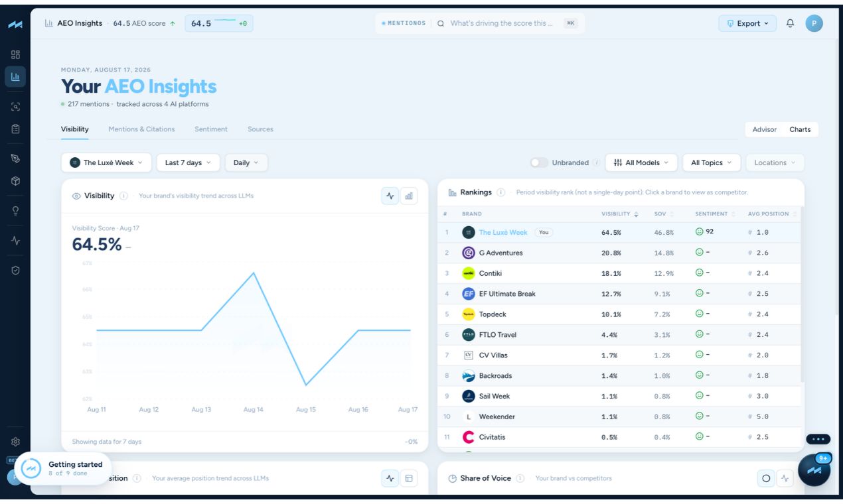843x504 pixels.
Task: Open the cube package sidebar icon
Action: click(x=15, y=181)
